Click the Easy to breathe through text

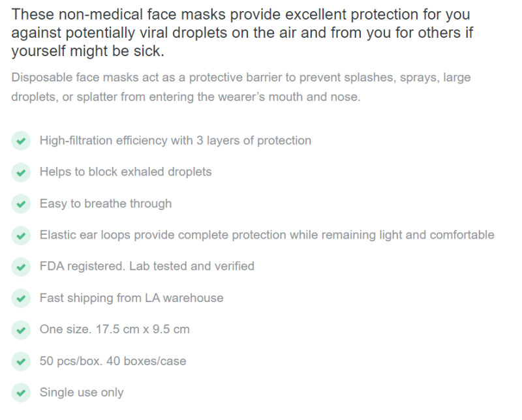click(x=106, y=203)
